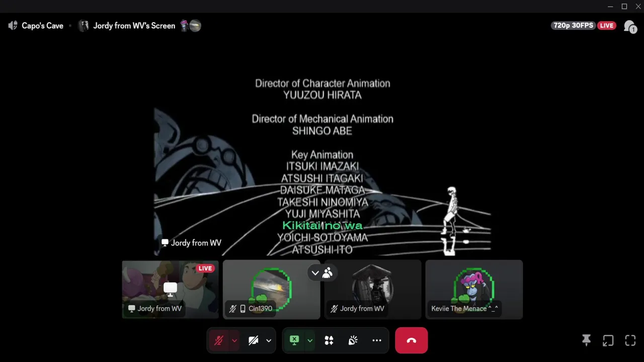
Task: Open the microphone input options arrow
Action: click(234, 340)
